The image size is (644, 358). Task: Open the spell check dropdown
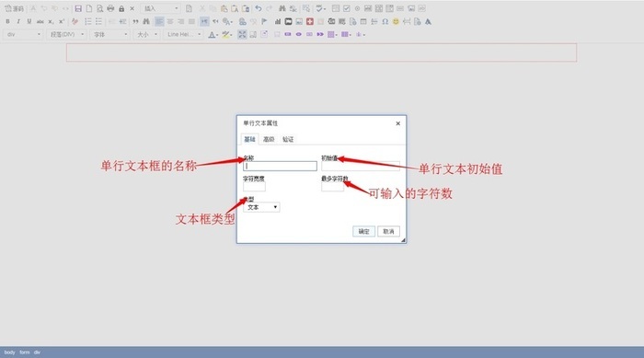click(x=320, y=8)
